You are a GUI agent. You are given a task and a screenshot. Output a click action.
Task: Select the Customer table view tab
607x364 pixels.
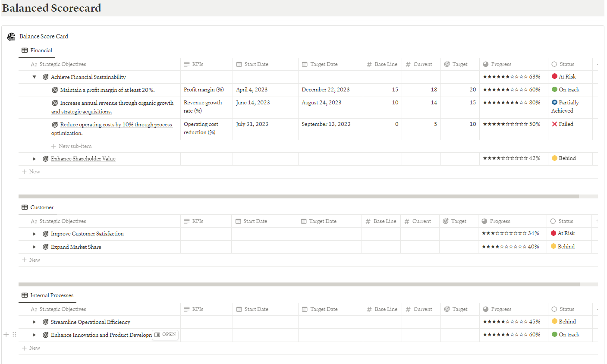(x=38, y=207)
